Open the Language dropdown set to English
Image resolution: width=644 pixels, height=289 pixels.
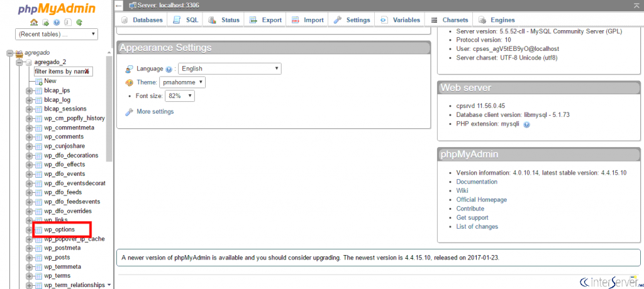[x=230, y=68]
